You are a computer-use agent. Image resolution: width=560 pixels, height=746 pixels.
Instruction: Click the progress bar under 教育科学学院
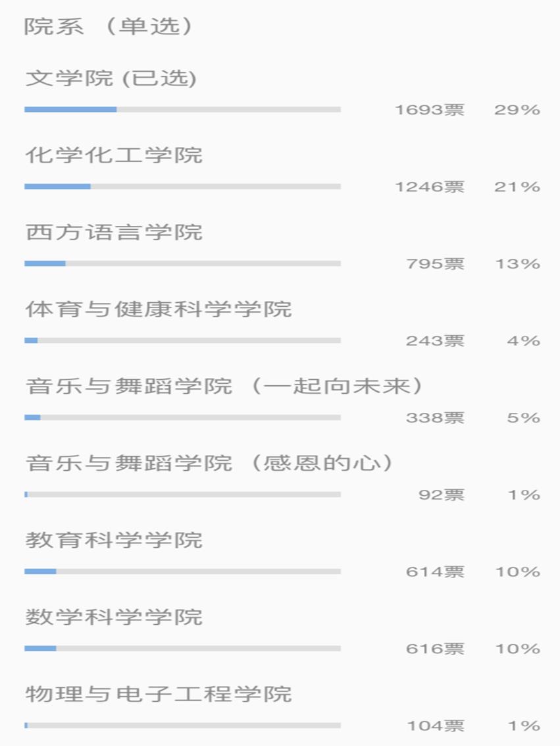(x=182, y=572)
